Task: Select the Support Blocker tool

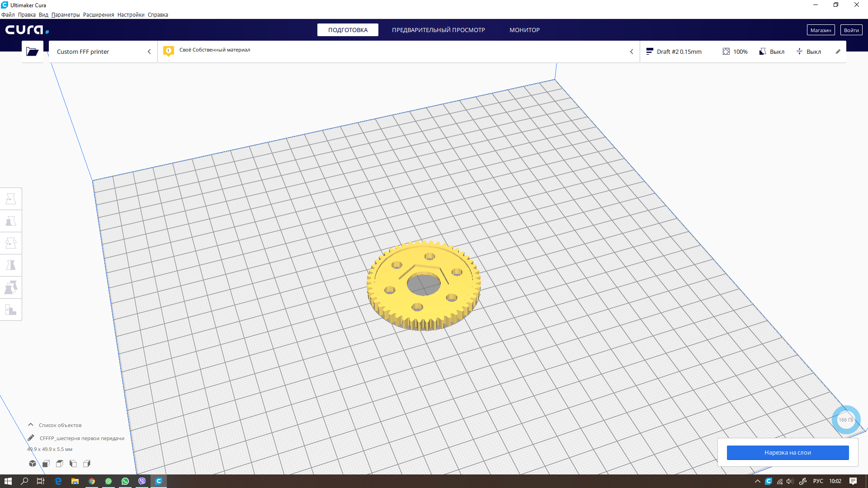Action: [x=11, y=310]
